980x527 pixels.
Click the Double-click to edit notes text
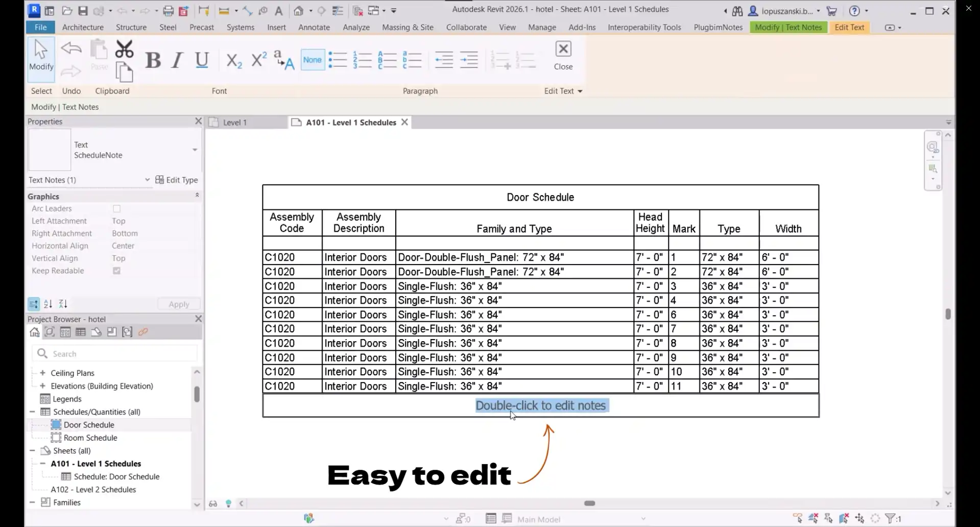tap(540, 405)
